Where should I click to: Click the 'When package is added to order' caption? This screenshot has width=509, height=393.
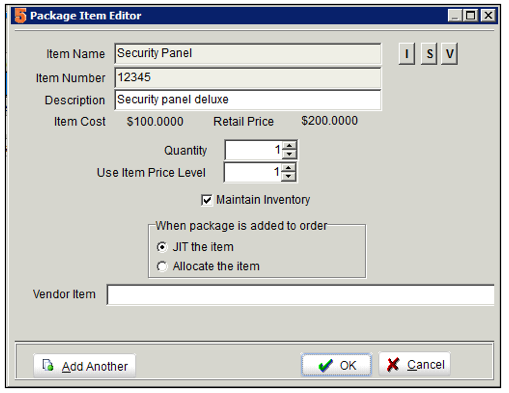[241, 226]
